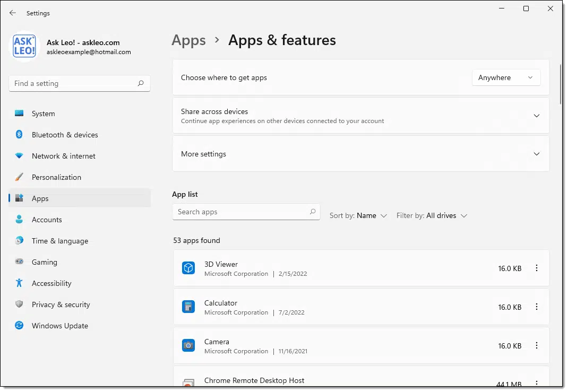The width and height of the screenshot is (568, 392).
Task: Click the Accessibility figure icon
Action: click(x=19, y=283)
